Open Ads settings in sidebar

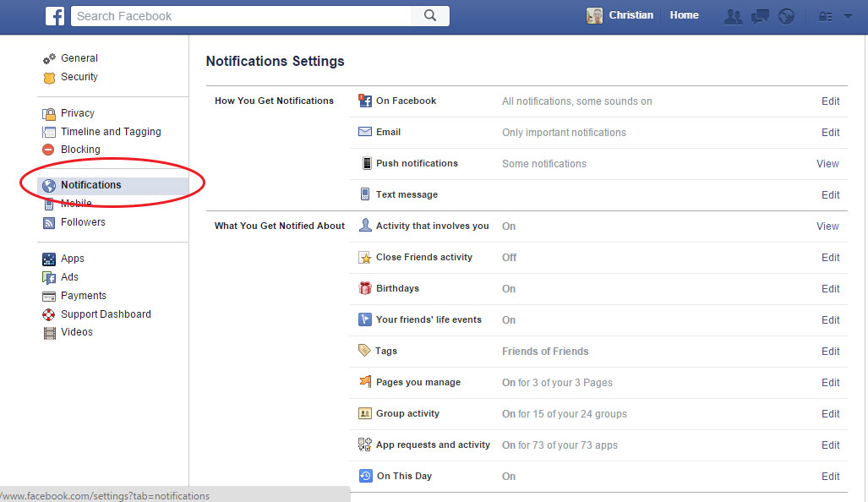(x=70, y=276)
